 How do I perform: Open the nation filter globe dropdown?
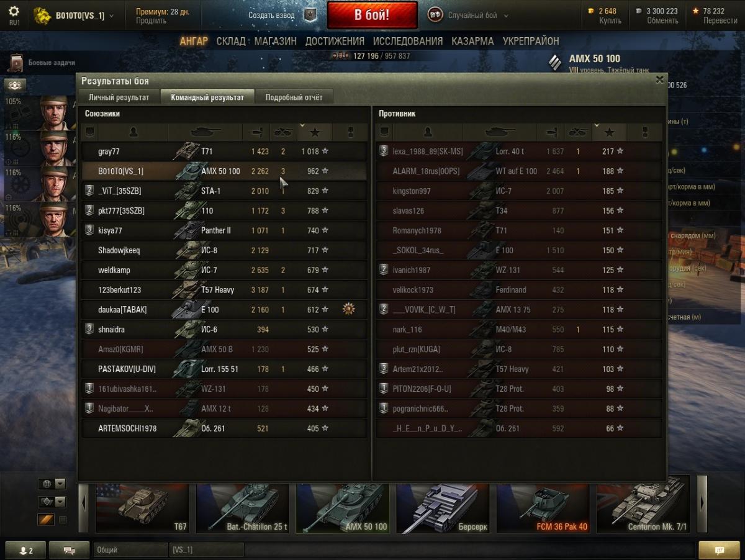coord(52,484)
